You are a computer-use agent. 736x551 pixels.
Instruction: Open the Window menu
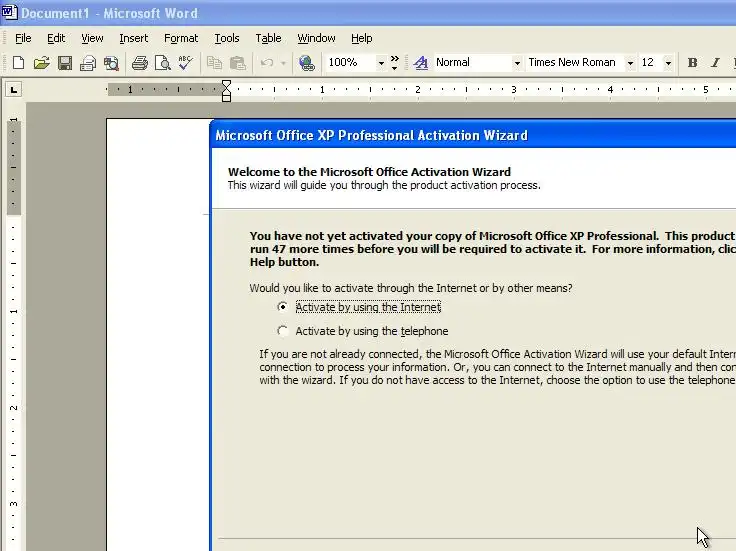(316, 38)
